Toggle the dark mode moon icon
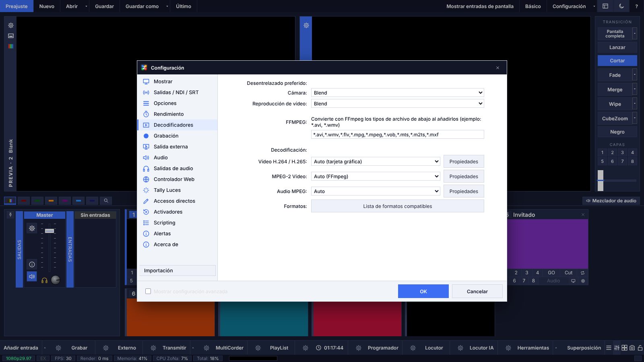Screen dimensions: 644x362 (x=621, y=6)
